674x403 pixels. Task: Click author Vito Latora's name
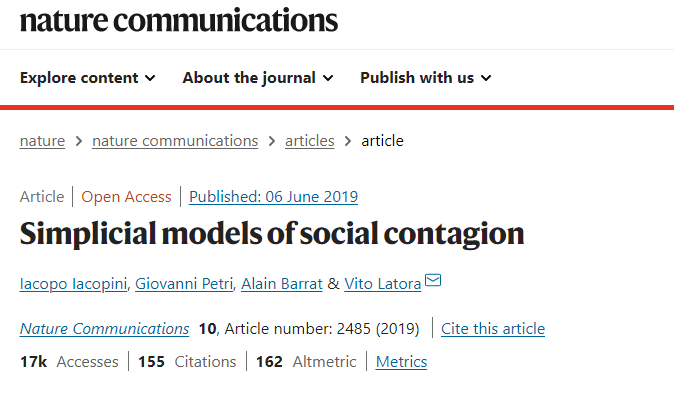point(382,284)
